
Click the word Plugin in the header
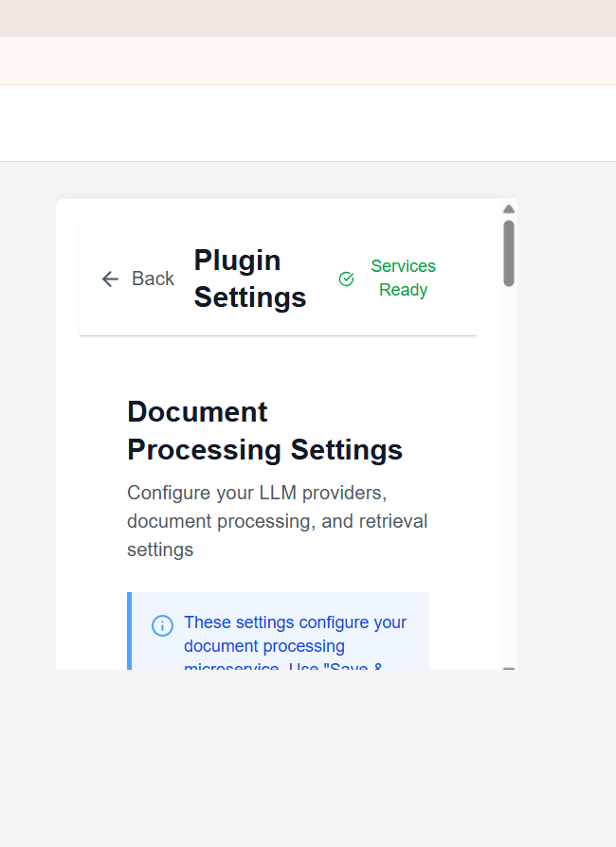(x=237, y=261)
